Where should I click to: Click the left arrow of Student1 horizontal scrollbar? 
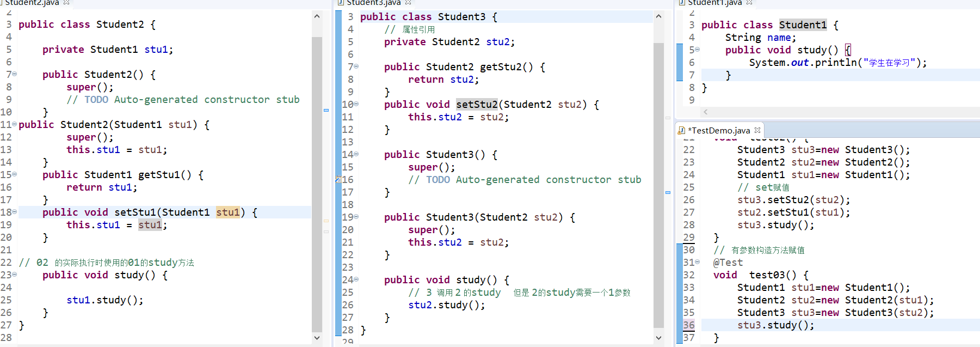[706, 112]
